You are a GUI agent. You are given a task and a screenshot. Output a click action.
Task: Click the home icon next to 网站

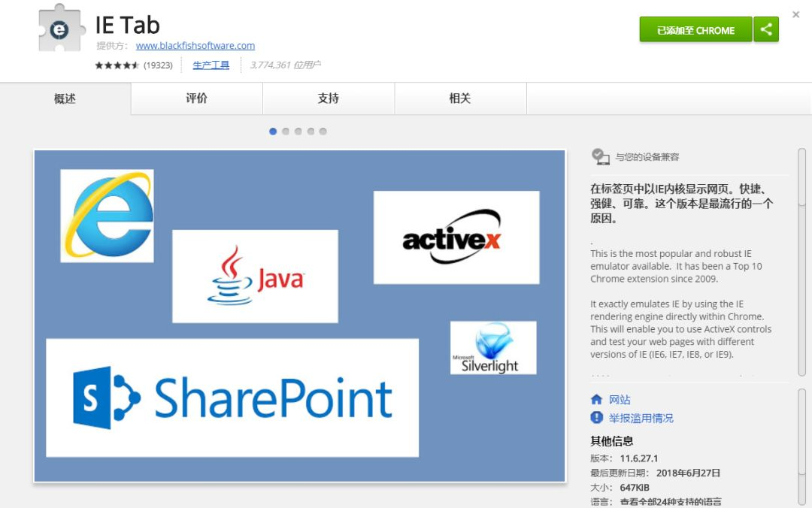tap(596, 399)
